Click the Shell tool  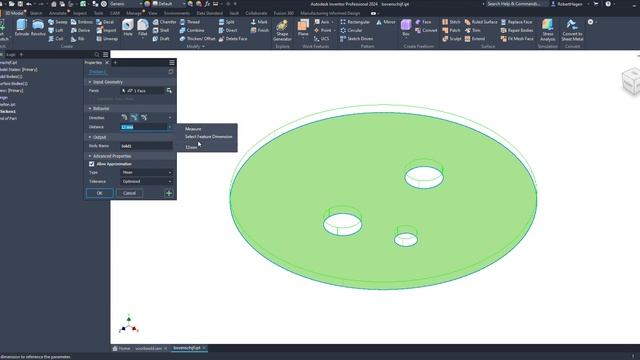[x=161, y=30]
